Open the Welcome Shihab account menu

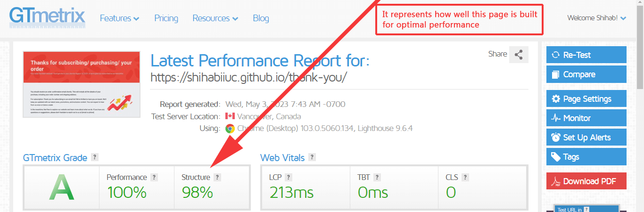click(596, 18)
